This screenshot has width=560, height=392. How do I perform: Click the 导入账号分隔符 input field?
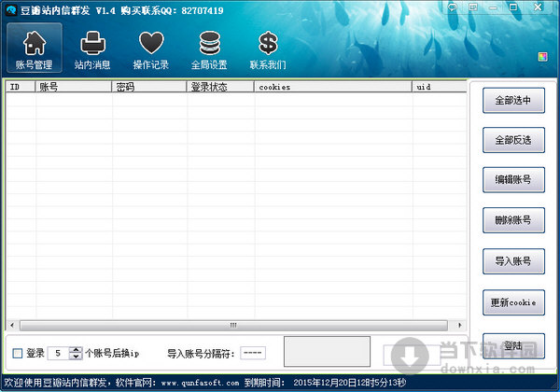point(253,353)
